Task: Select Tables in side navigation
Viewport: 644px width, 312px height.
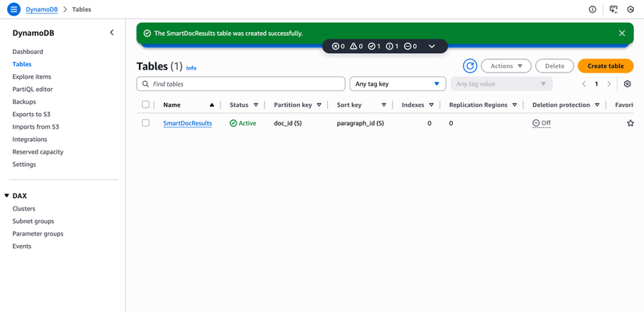Action: tap(22, 64)
